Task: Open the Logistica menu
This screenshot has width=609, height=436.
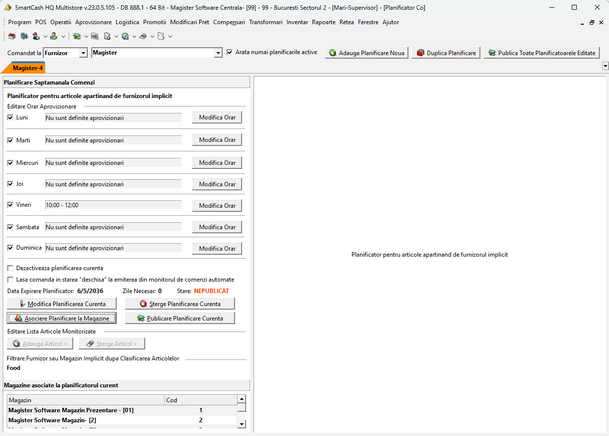Action: tap(127, 22)
